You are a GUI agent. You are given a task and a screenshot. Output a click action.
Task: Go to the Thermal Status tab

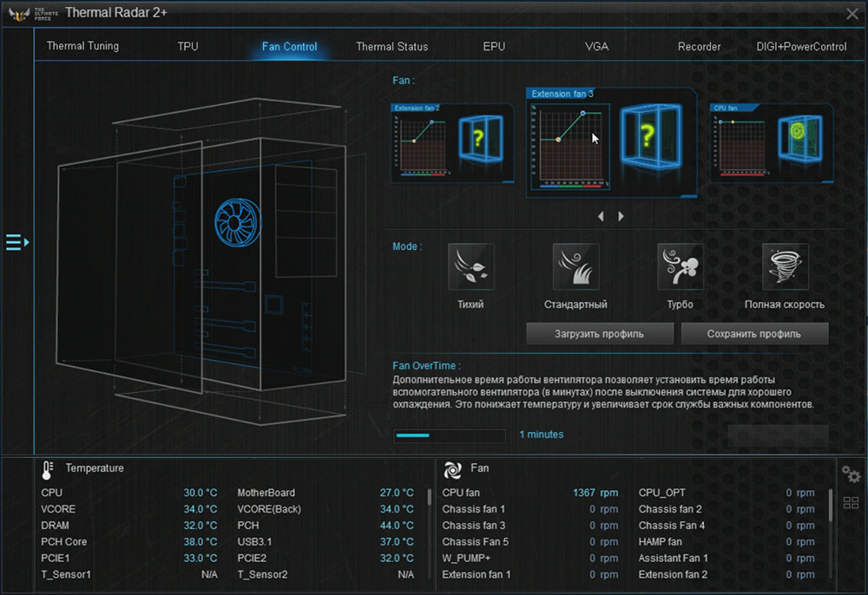[392, 47]
